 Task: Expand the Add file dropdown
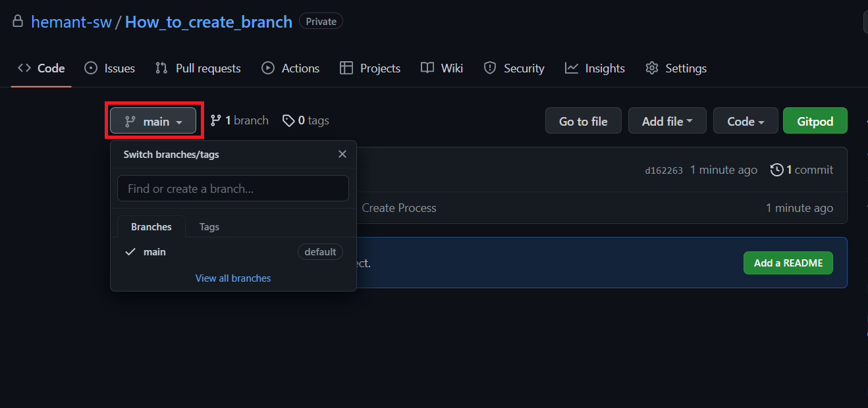pyautogui.click(x=667, y=121)
